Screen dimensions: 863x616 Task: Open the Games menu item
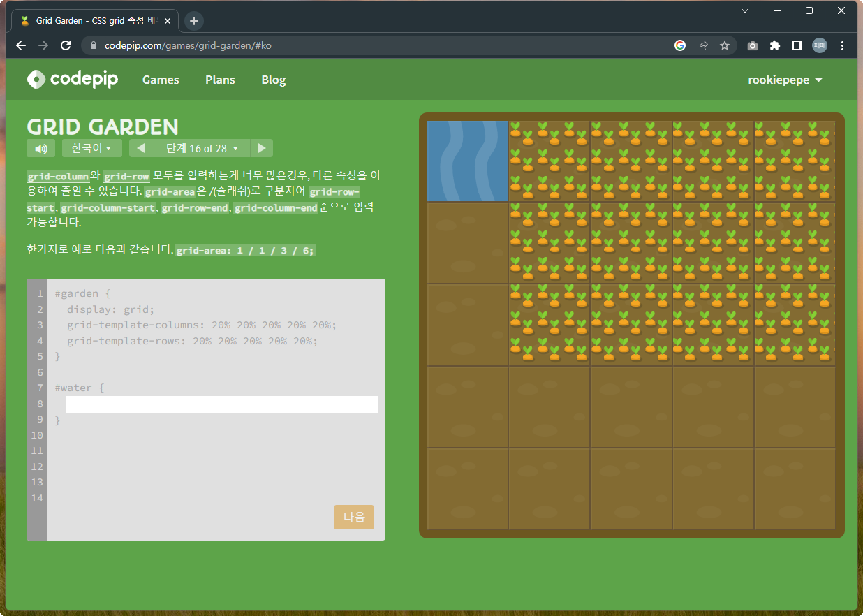[x=161, y=80]
